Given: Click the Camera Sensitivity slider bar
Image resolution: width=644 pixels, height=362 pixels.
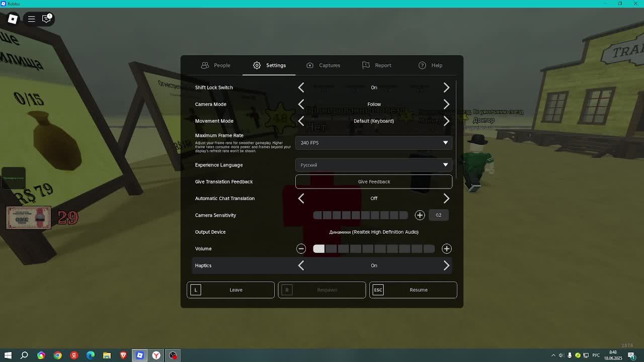Looking at the screenshot, I should (360, 215).
